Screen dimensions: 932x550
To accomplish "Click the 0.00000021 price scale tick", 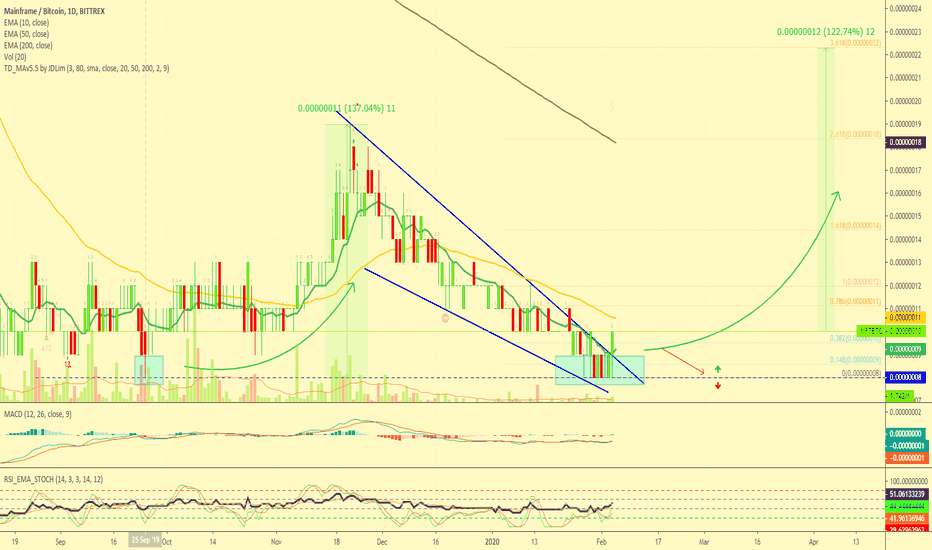I will click(x=907, y=78).
